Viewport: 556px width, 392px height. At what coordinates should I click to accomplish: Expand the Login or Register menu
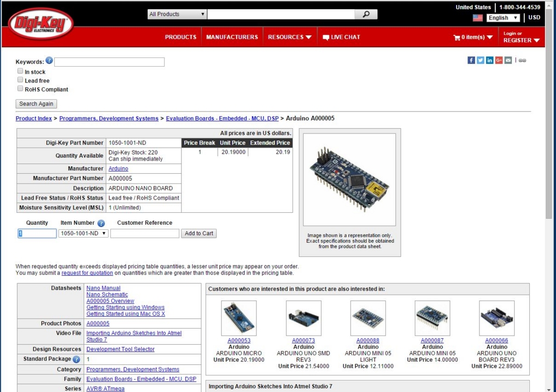pyautogui.click(x=521, y=37)
